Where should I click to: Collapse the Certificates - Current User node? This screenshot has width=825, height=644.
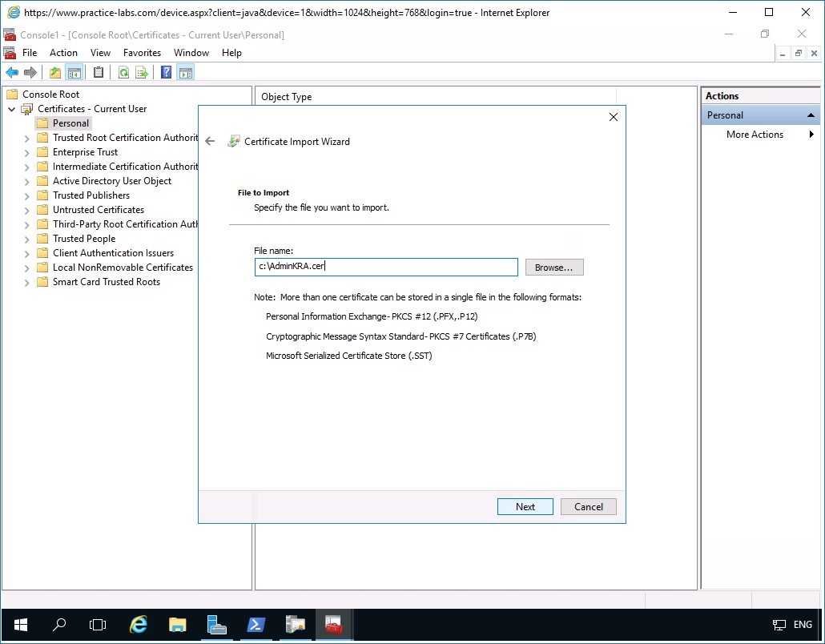click(x=10, y=108)
